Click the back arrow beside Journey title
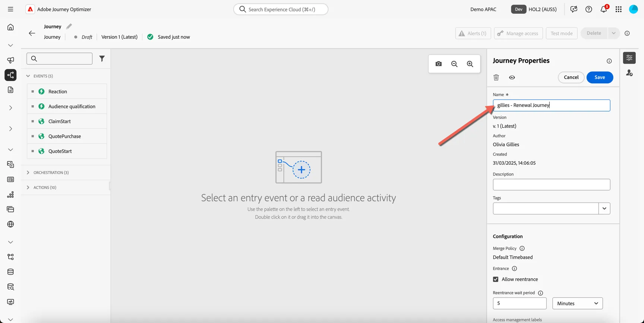Image resolution: width=644 pixels, height=323 pixels. (32, 33)
